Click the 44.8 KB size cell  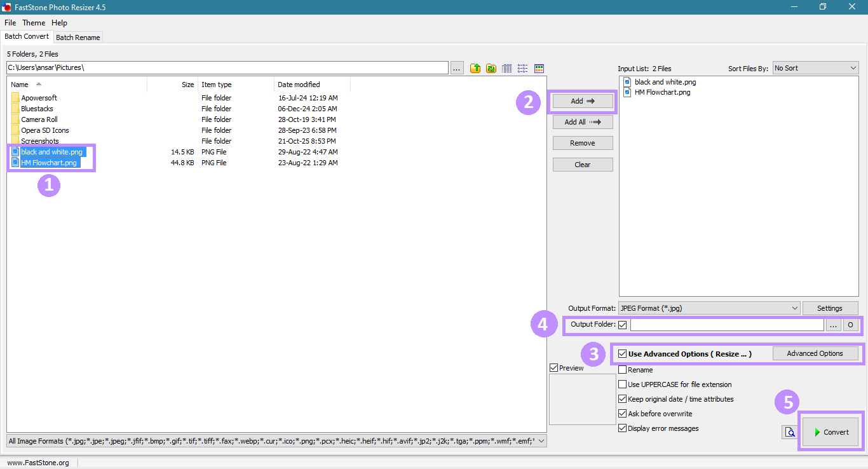pos(182,163)
